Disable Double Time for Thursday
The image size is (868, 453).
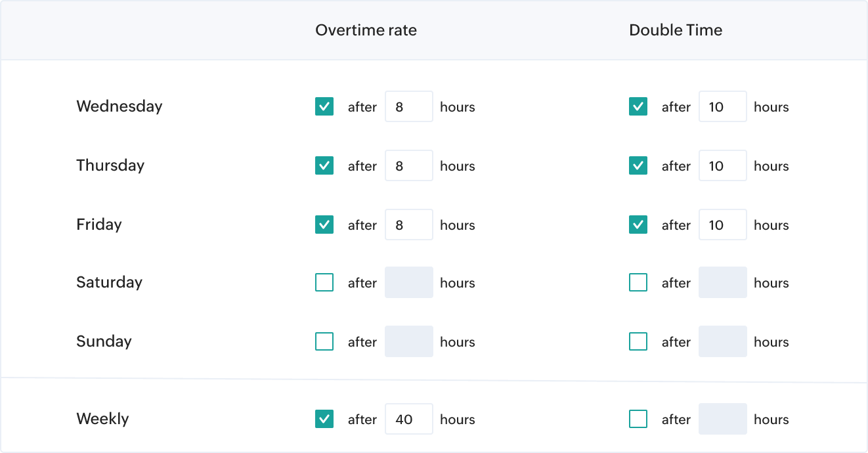638,165
